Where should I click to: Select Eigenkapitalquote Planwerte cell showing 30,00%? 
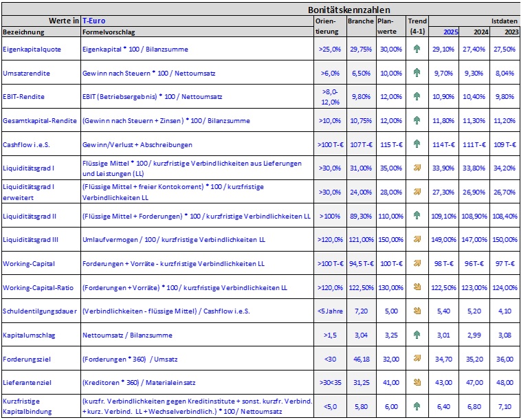coord(390,49)
